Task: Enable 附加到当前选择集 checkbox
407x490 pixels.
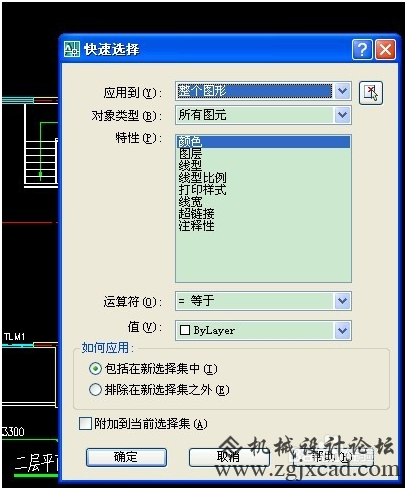Action: click(x=85, y=424)
